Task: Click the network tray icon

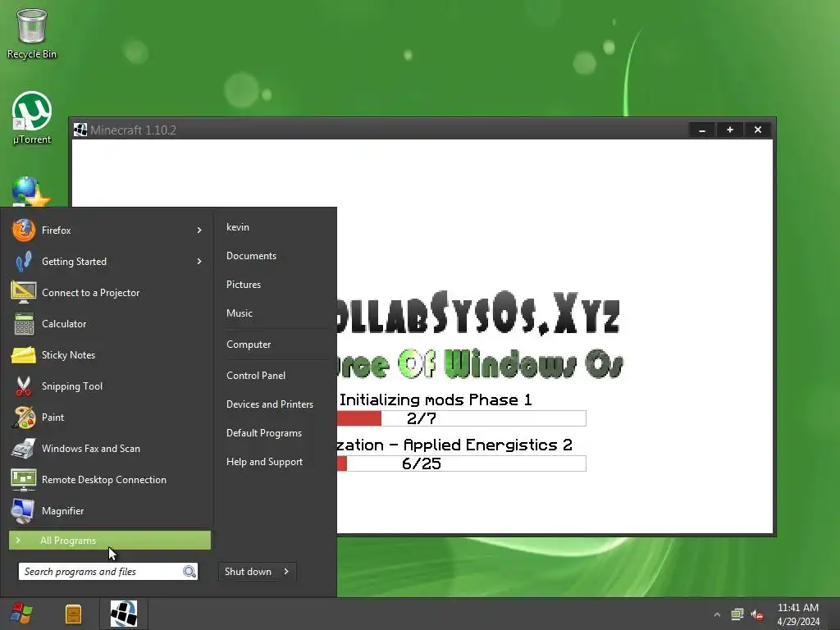Action: click(737, 614)
